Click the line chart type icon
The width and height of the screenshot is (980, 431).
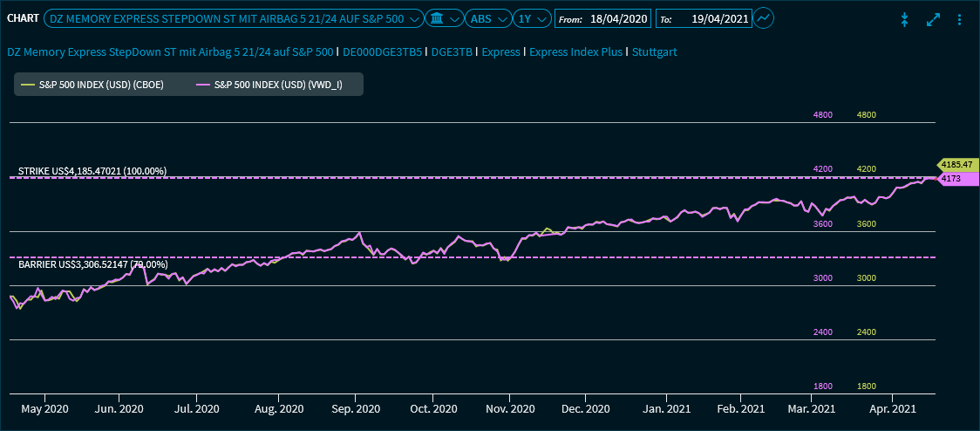click(763, 18)
